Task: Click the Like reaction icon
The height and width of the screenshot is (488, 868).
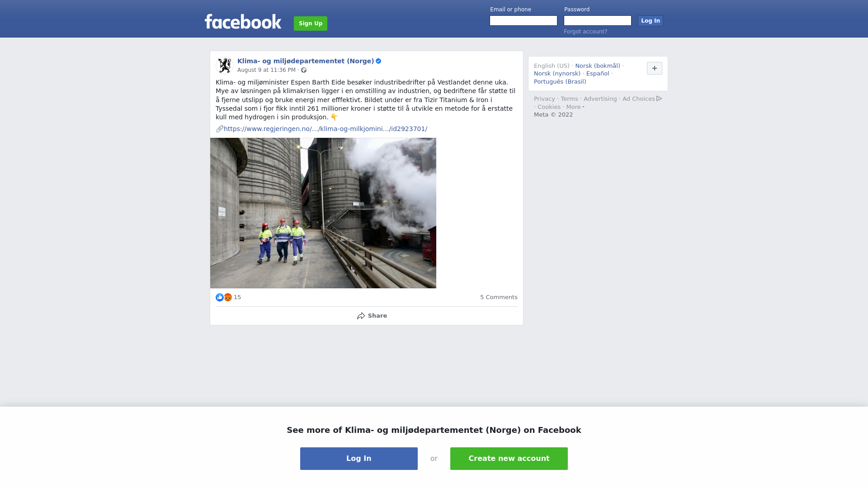Action: pyautogui.click(x=220, y=297)
